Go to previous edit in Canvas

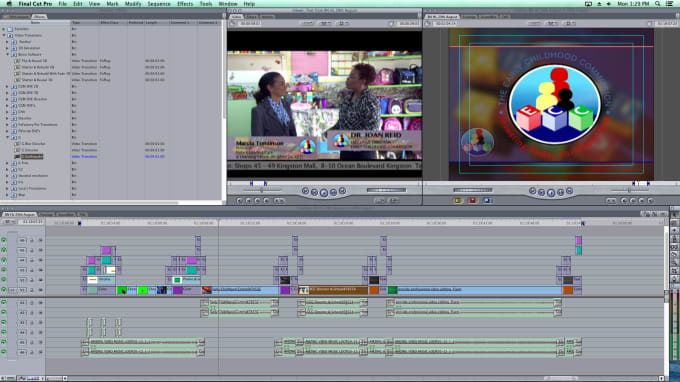(x=533, y=191)
